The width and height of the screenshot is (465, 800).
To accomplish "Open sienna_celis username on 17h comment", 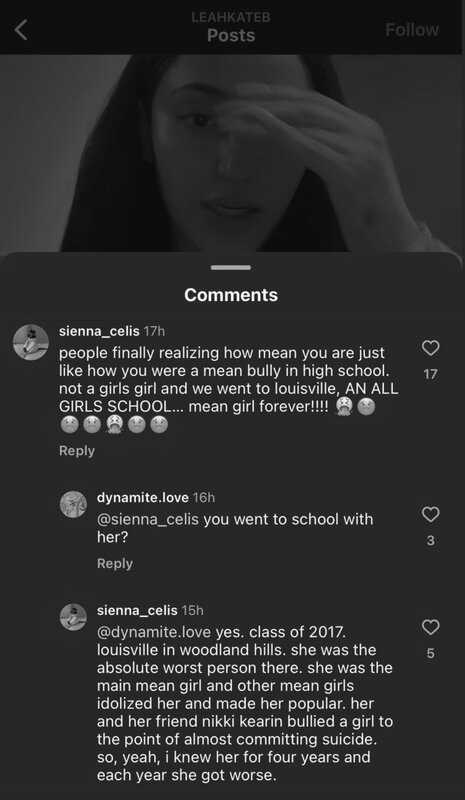I will point(99,331).
